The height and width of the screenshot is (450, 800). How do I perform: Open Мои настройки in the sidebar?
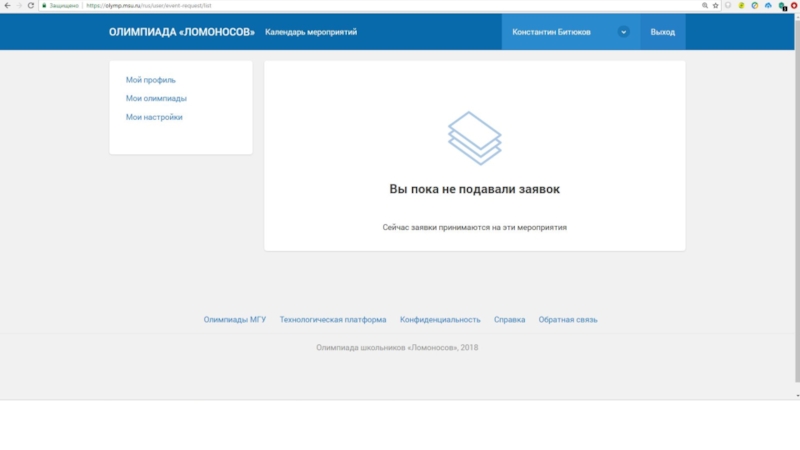tap(154, 117)
